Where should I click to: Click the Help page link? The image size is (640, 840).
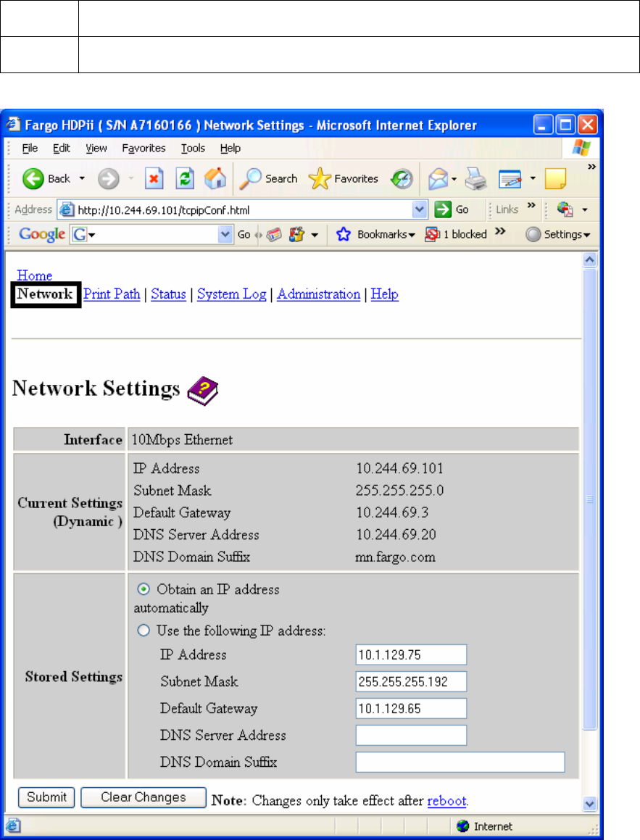click(385, 294)
